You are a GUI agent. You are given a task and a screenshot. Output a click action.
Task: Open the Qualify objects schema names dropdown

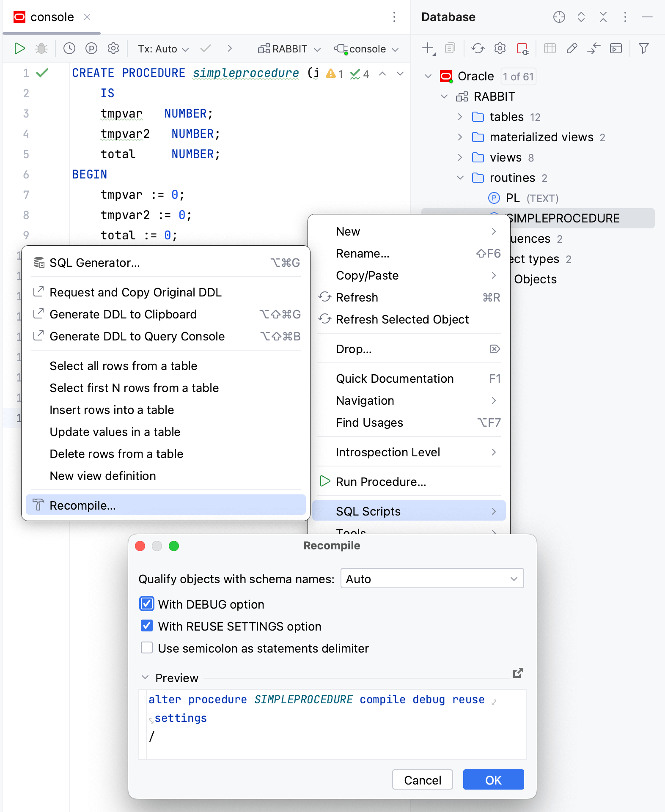432,579
